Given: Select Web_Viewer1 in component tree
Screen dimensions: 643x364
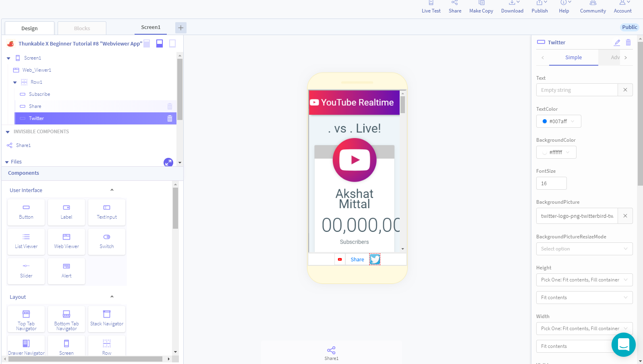Looking at the screenshot, I should pos(37,70).
